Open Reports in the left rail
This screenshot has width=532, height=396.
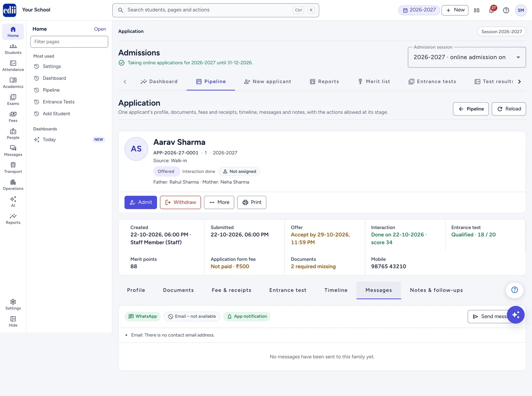tap(13, 219)
